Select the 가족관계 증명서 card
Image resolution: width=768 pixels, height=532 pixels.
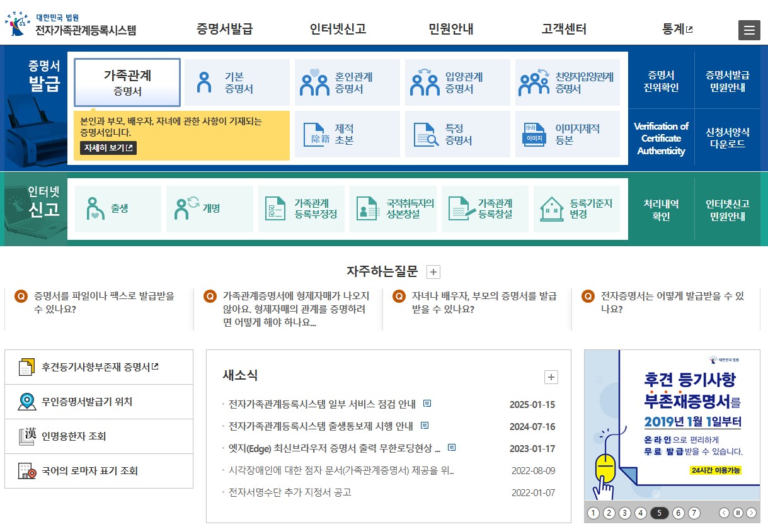(x=127, y=82)
